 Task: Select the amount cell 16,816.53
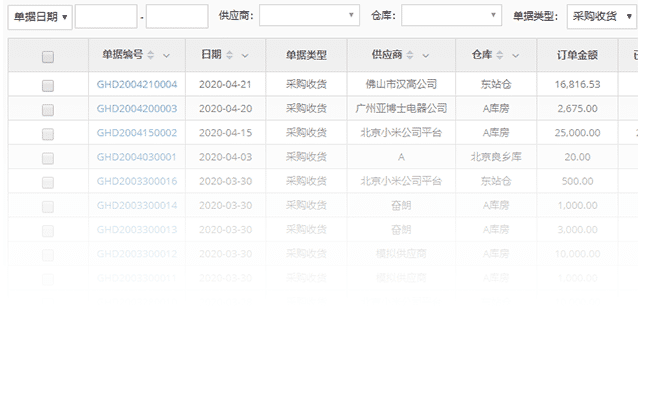tap(577, 84)
